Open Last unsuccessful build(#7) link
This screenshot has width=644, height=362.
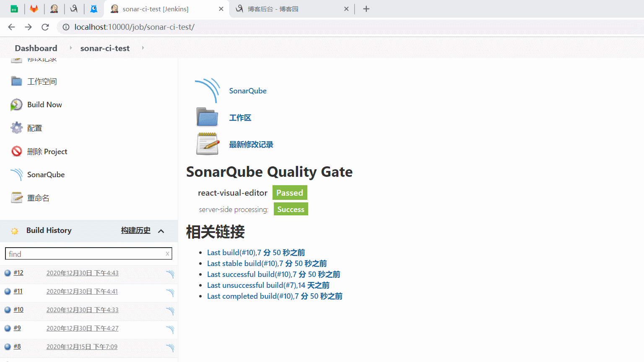click(x=268, y=285)
